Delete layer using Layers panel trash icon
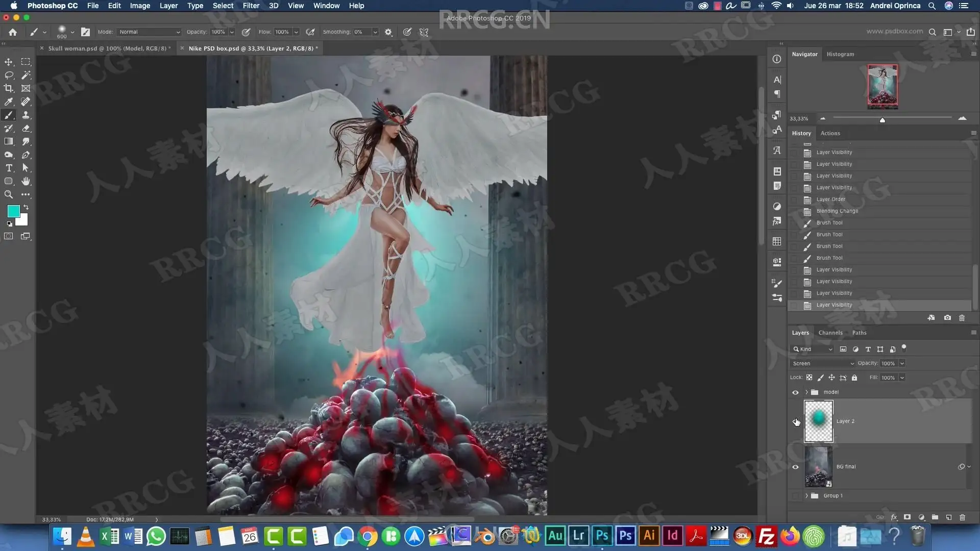Image resolution: width=980 pixels, height=551 pixels. (962, 517)
